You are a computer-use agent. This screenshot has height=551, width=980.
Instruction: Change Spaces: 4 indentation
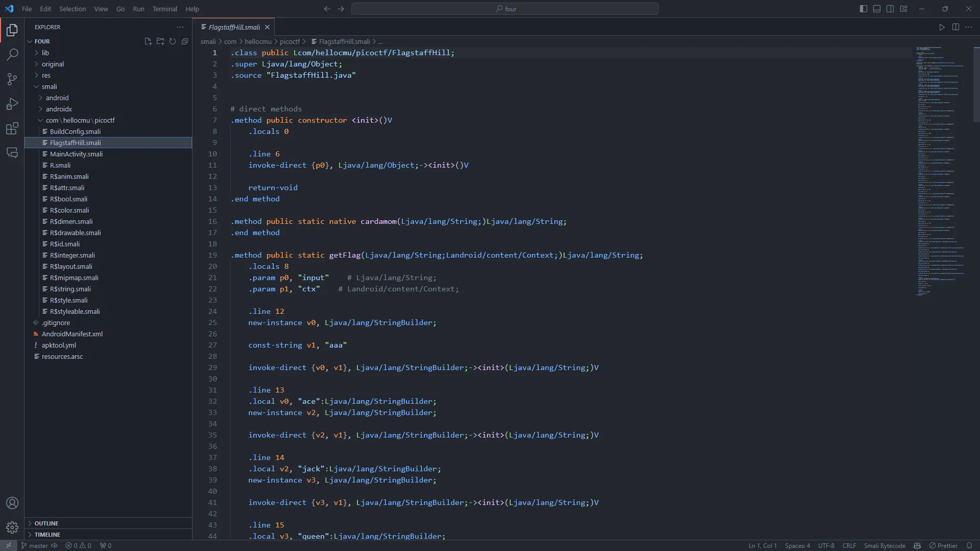point(797,545)
